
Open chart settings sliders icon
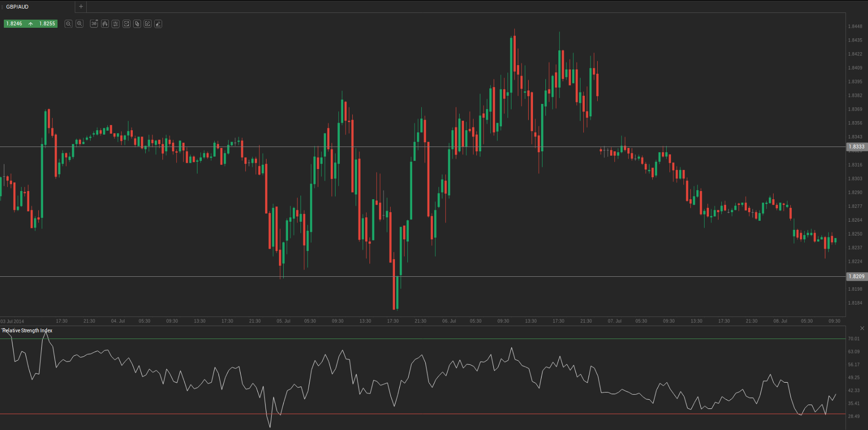[116, 23]
